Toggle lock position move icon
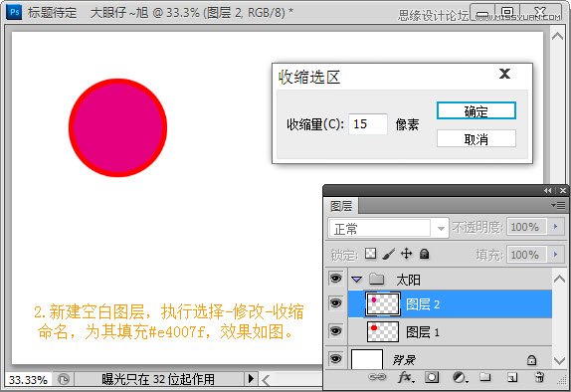 [x=407, y=253]
